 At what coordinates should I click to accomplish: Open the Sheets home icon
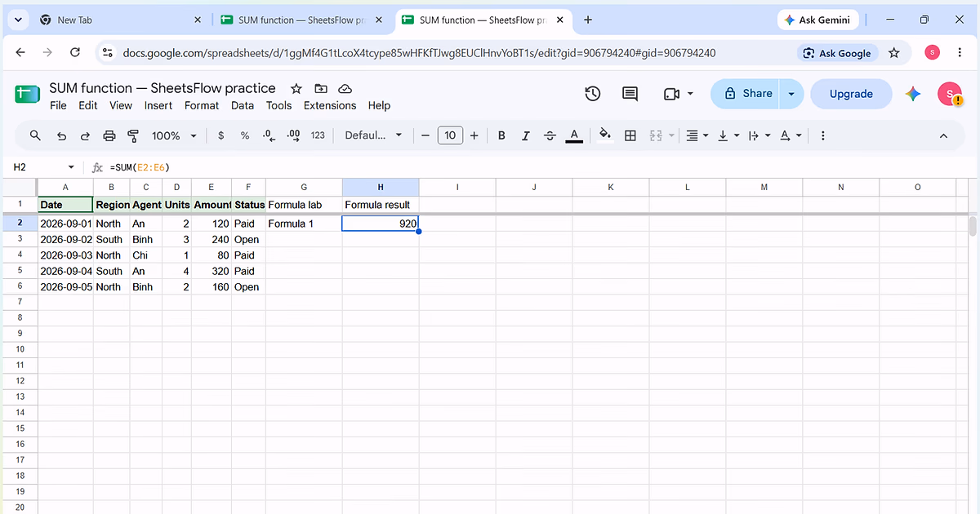click(x=27, y=95)
